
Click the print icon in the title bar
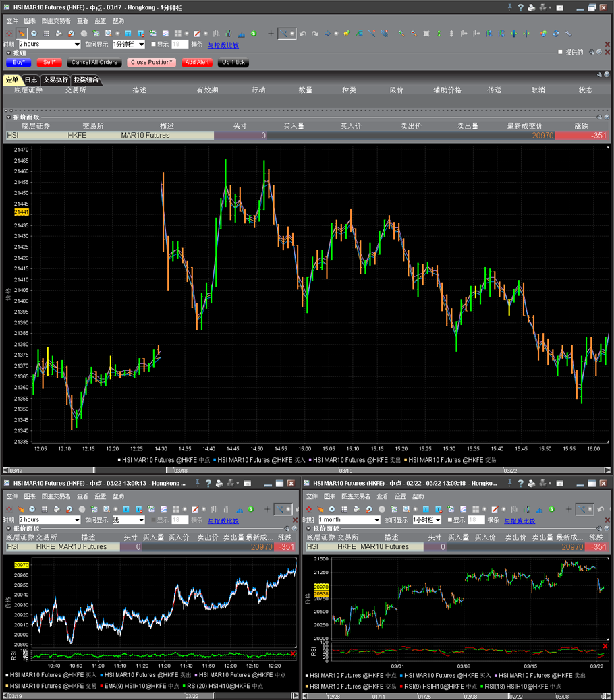pos(532,8)
